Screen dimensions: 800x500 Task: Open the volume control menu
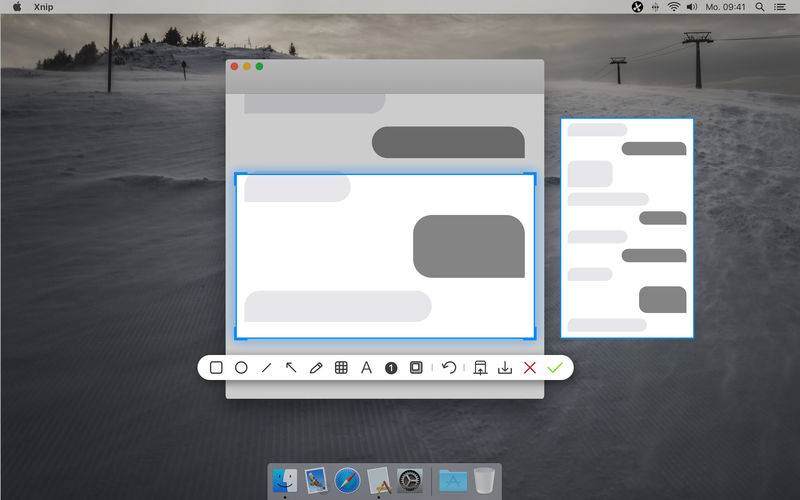point(692,7)
